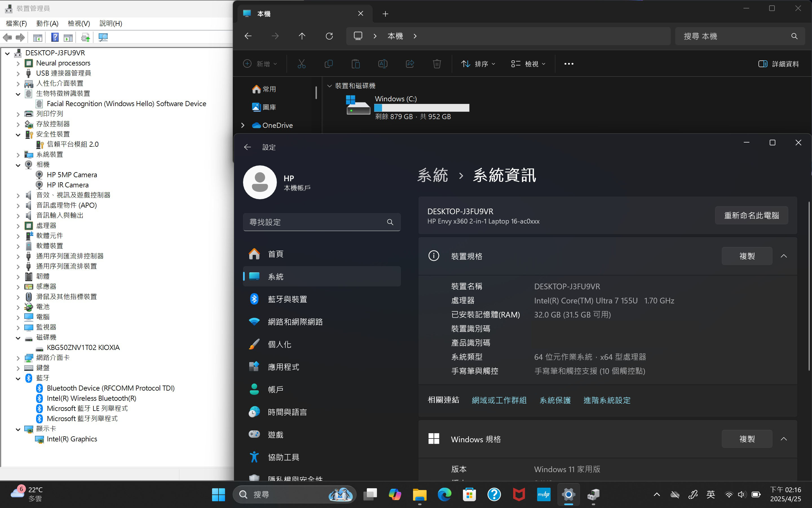Viewport: 812px width, 508px height.
Task: Open the See more (three dots) menu
Action: pyautogui.click(x=569, y=64)
